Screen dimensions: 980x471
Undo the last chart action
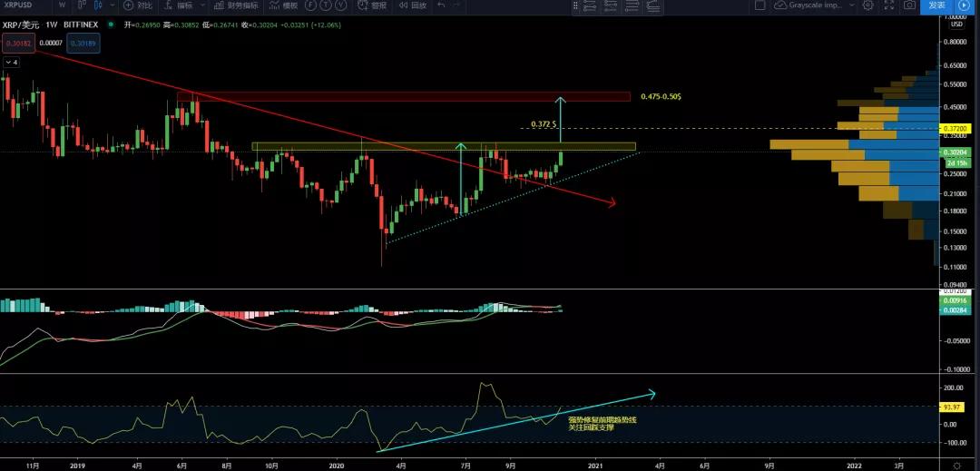point(441,5)
